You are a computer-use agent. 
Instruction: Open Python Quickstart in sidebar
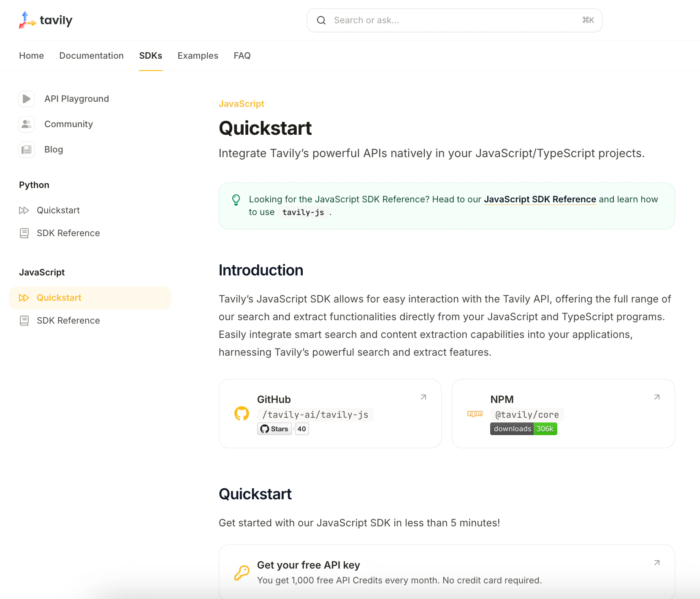[58, 210]
